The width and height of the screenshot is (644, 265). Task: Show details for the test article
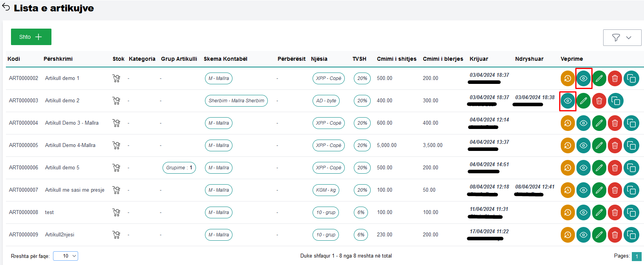click(x=584, y=212)
